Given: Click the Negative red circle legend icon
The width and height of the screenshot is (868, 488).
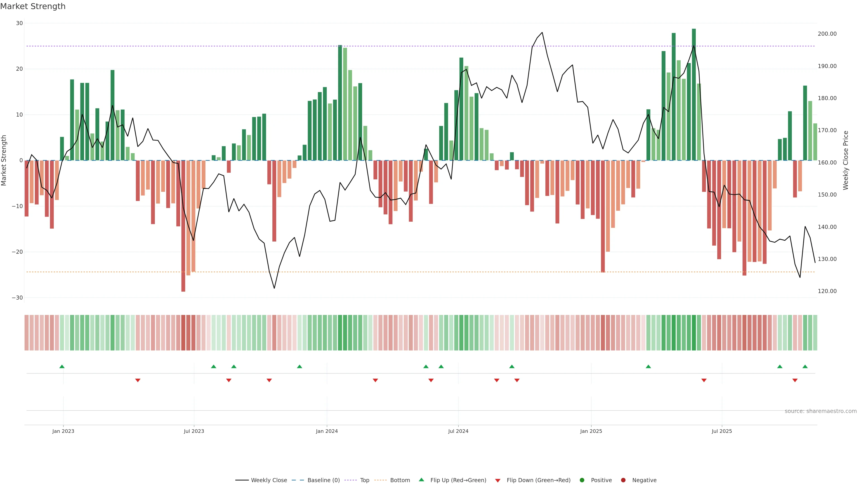Looking at the screenshot, I should (623, 480).
